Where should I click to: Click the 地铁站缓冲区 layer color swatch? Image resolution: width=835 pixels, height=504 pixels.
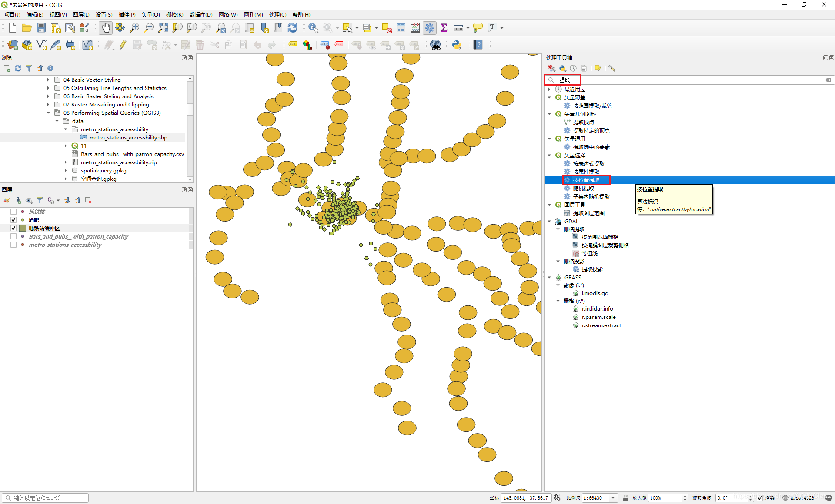[23, 228]
